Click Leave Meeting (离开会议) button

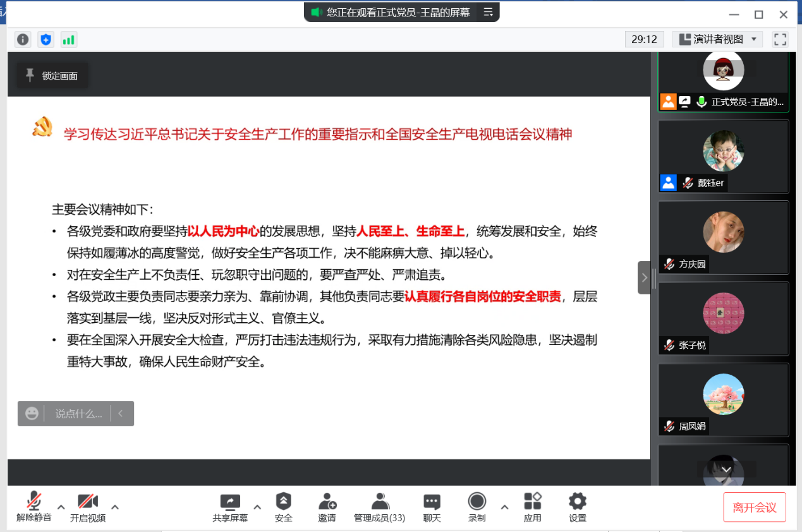pyautogui.click(x=754, y=507)
